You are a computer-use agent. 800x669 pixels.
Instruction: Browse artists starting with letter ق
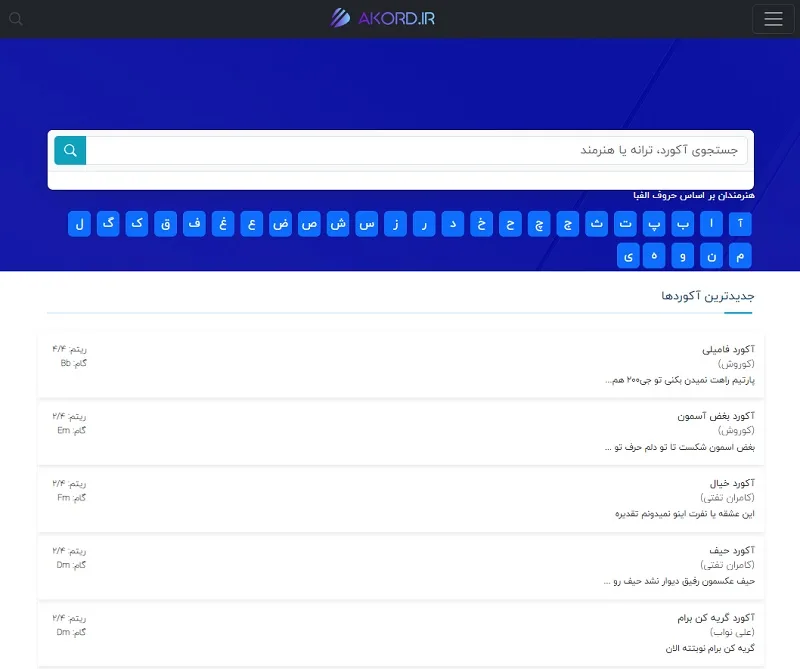[x=165, y=224]
